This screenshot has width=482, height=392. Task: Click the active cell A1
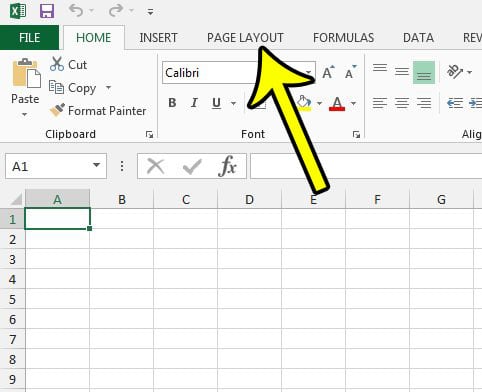click(57, 219)
